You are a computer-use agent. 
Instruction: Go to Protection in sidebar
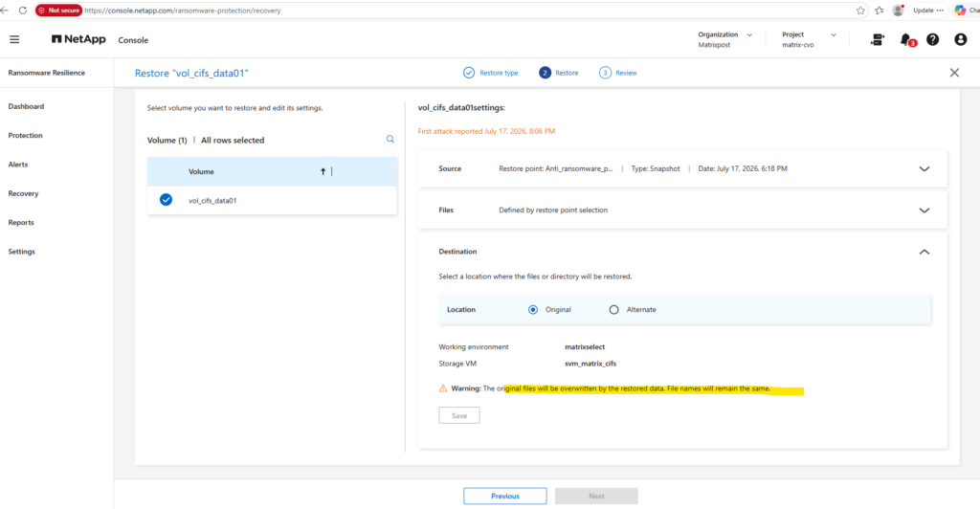tap(26, 135)
